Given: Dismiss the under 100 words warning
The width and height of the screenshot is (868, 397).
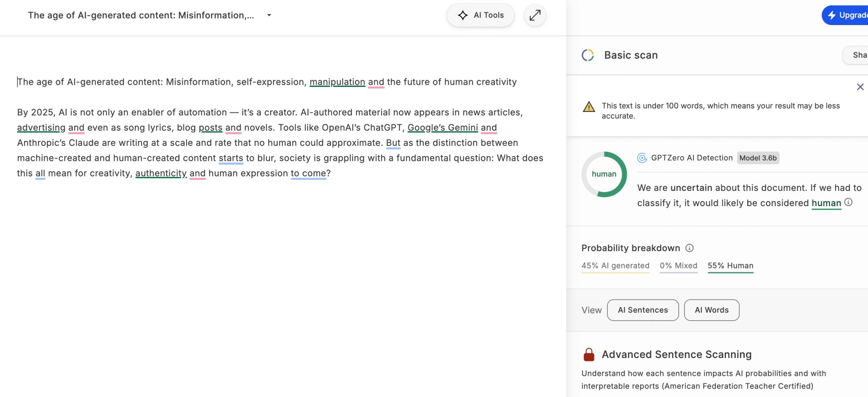Looking at the screenshot, I should coord(860,87).
